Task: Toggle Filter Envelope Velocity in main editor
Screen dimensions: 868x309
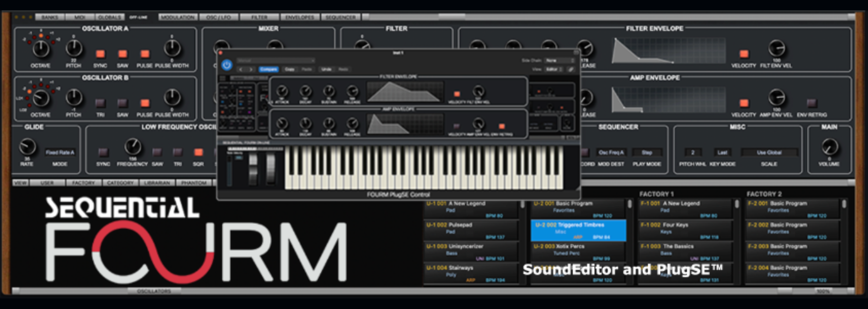Action: coord(744,54)
